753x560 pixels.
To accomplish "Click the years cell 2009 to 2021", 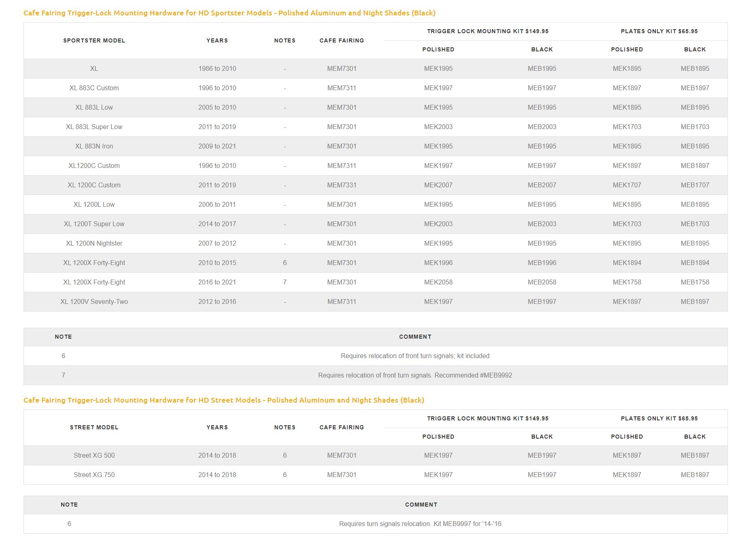I will pyautogui.click(x=217, y=146).
